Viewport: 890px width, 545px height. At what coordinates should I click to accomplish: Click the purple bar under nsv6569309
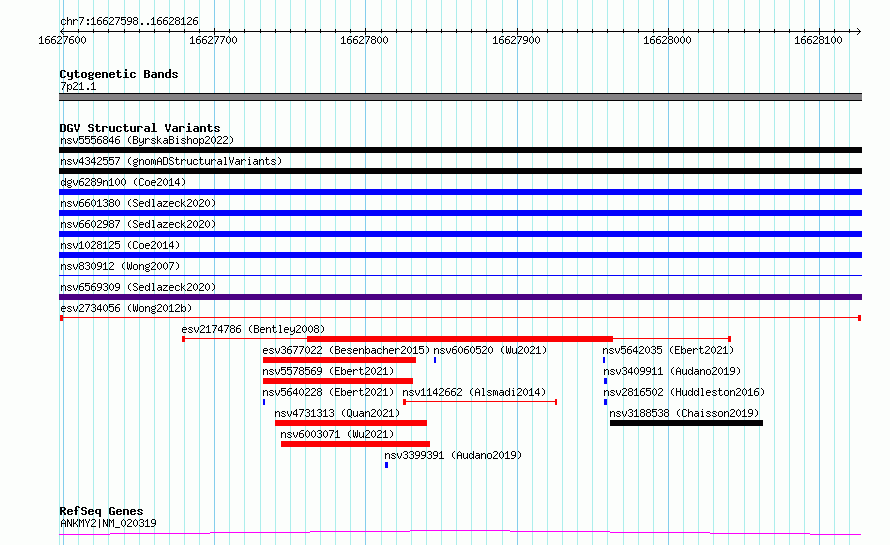pos(460,297)
